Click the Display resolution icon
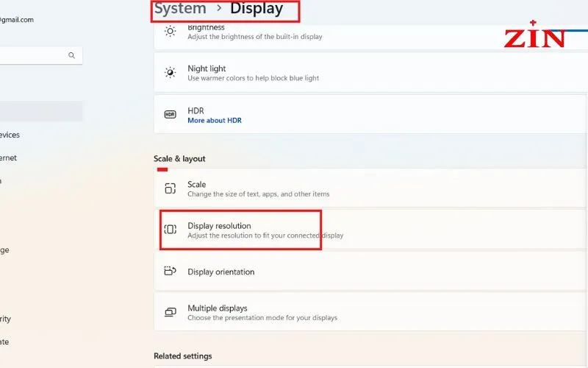Viewport: 588px width, 368px height. 171,230
